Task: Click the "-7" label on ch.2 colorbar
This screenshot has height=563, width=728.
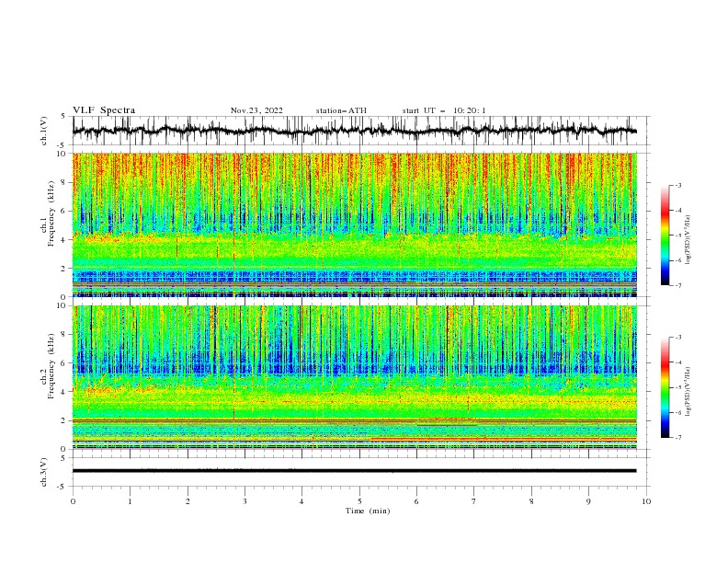Action: pos(678,438)
